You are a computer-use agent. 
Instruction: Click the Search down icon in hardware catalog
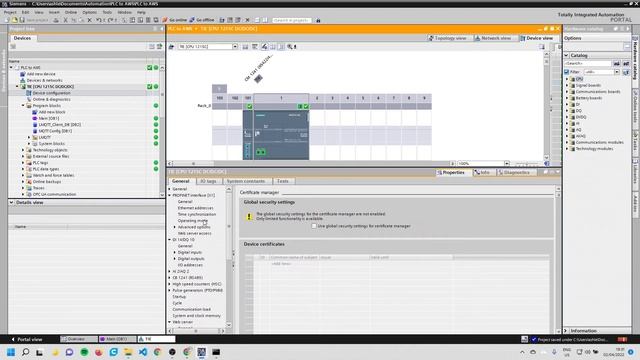click(x=617, y=63)
